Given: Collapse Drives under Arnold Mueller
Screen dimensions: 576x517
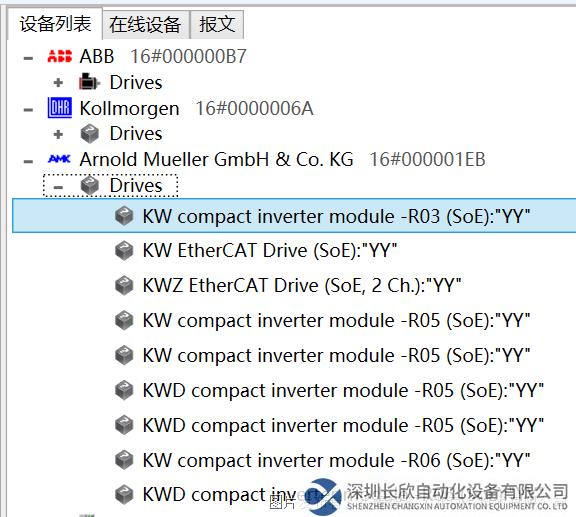Looking at the screenshot, I should [x=58, y=187].
